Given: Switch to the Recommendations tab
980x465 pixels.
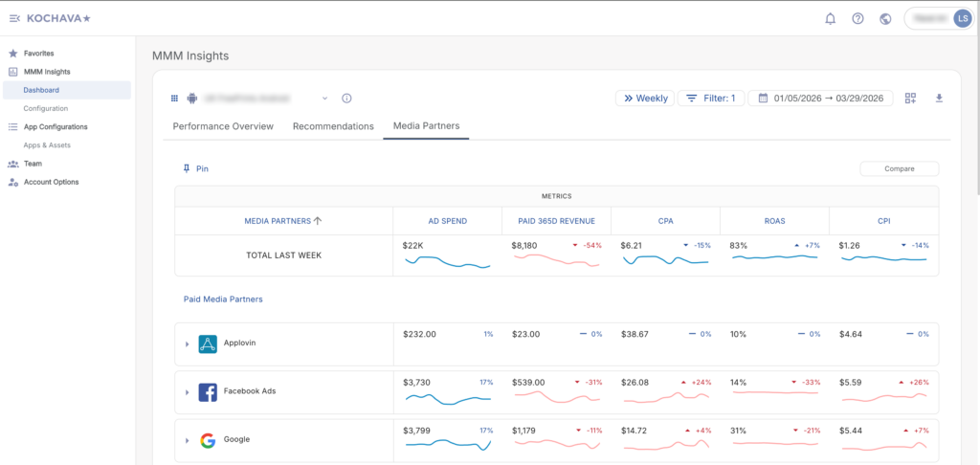Looking at the screenshot, I should coord(333,126).
